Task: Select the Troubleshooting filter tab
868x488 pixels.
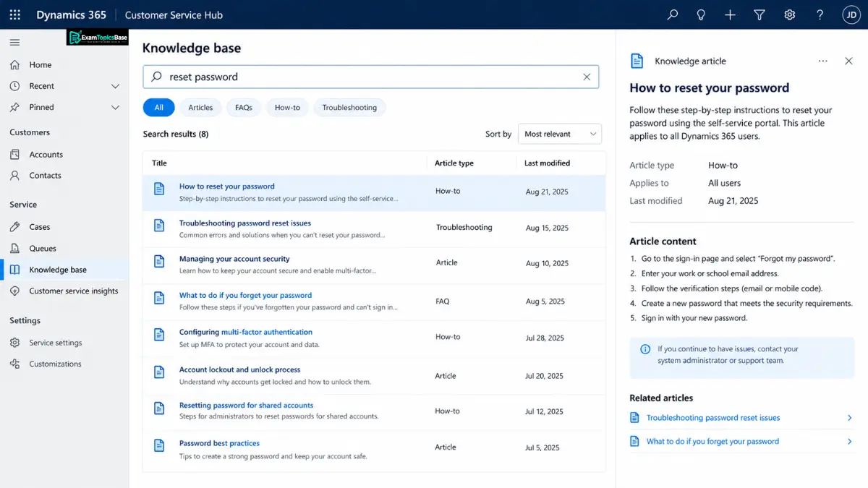Action: [x=349, y=108]
